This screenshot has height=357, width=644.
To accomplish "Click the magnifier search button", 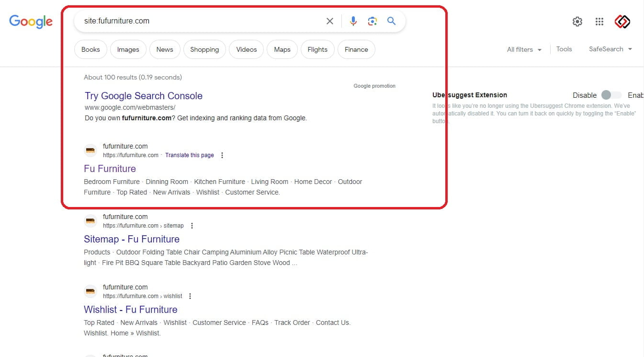I will (x=392, y=21).
